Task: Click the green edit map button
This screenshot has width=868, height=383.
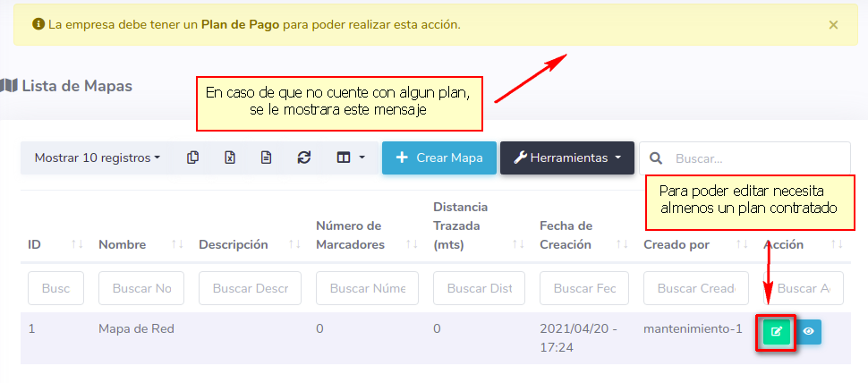Action: click(x=776, y=332)
